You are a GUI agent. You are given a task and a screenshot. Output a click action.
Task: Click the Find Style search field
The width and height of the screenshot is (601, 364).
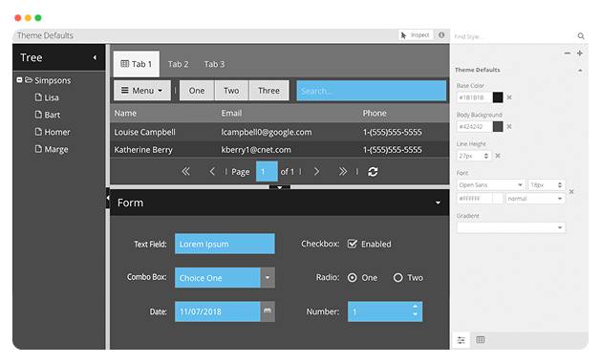point(514,37)
